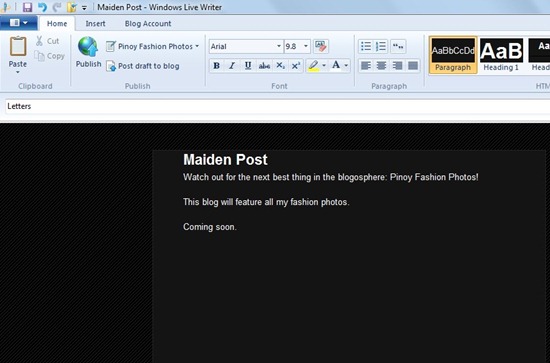
Task: Click the 'Coming soon.' text
Action: [210, 227]
